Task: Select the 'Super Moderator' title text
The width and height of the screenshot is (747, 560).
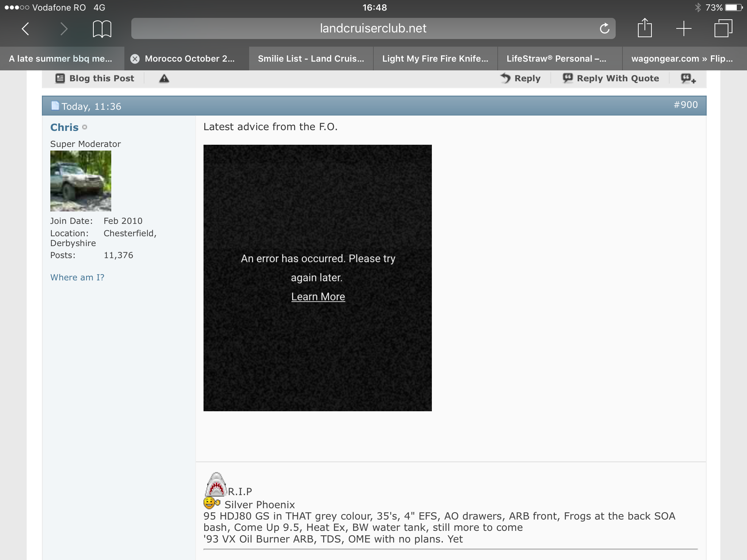Action: (x=85, y=144)
